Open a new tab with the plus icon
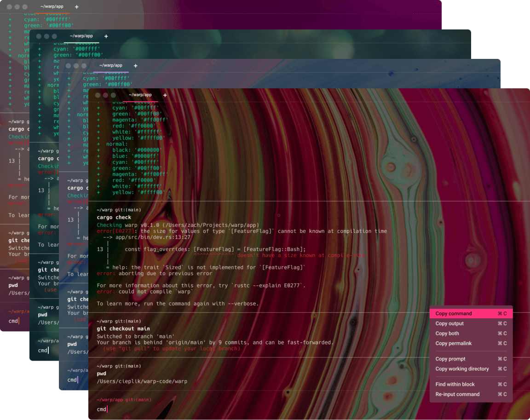This screenshot has height=420, width=530. [165, 95]
